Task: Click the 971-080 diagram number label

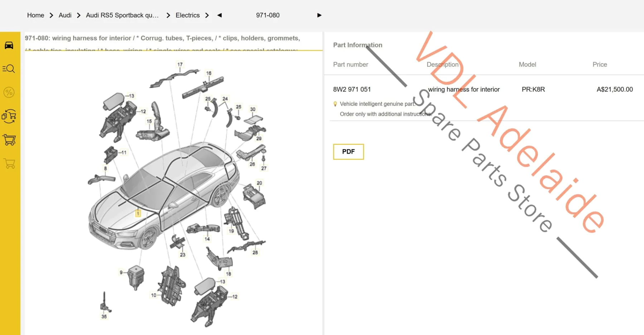Action: click(268, 15)
